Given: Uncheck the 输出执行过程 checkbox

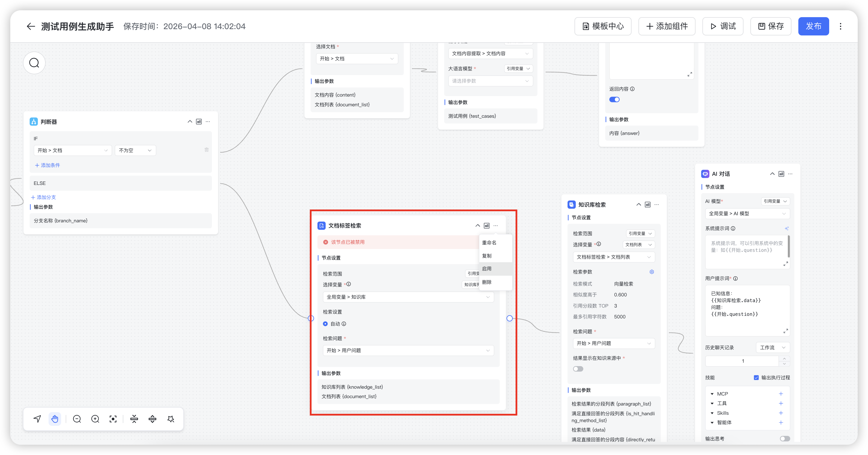Looking at the screenshot, I should point(756,378).
